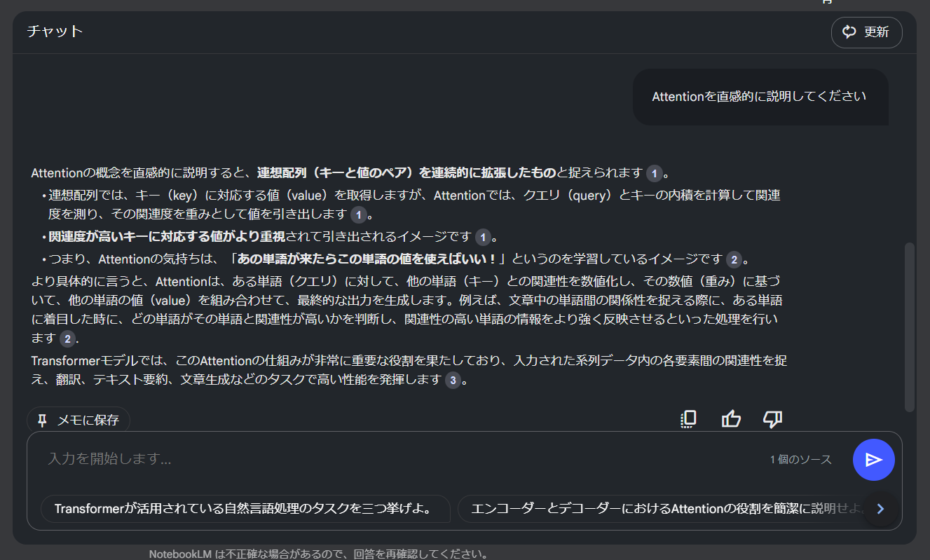The image size is (930, 560).
Task: Click the 入力を開始します input field
Action: coord(280,460)
